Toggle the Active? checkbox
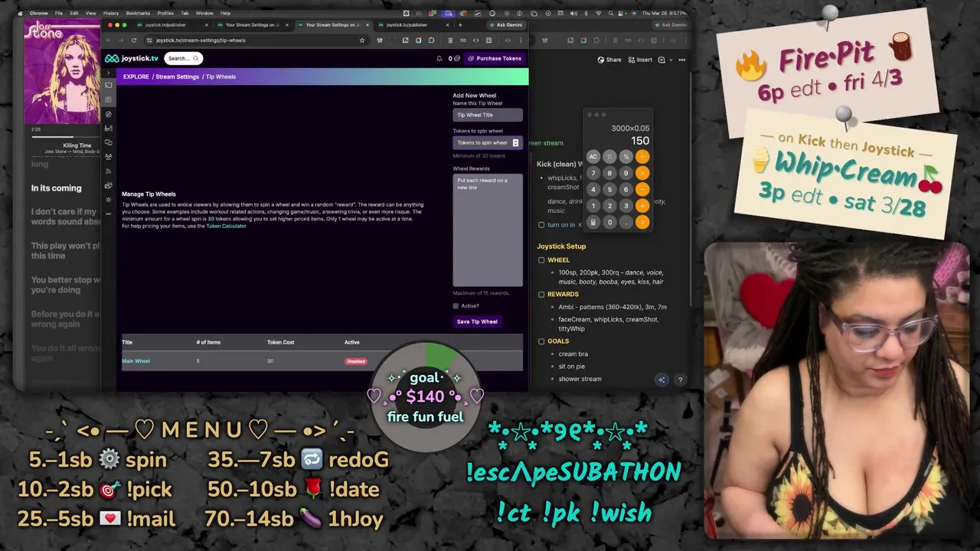 456,306
